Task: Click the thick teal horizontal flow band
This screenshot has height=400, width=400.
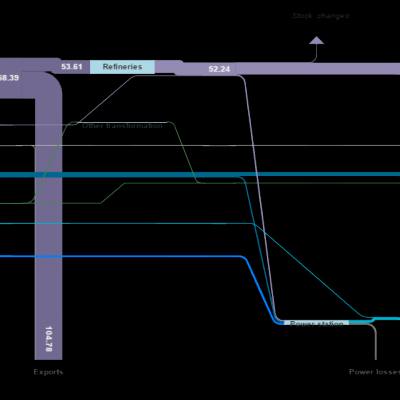Action: pyautogui.click(x=133, y=175)
